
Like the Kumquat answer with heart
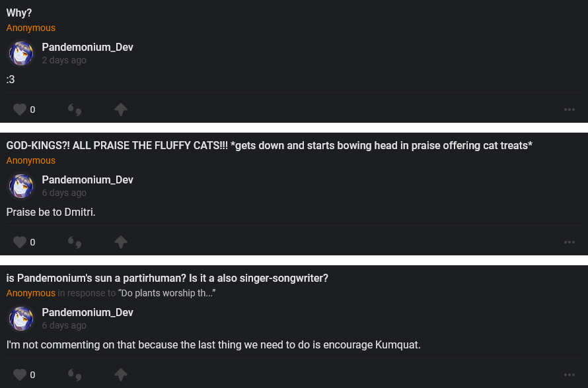click(20, 375)
